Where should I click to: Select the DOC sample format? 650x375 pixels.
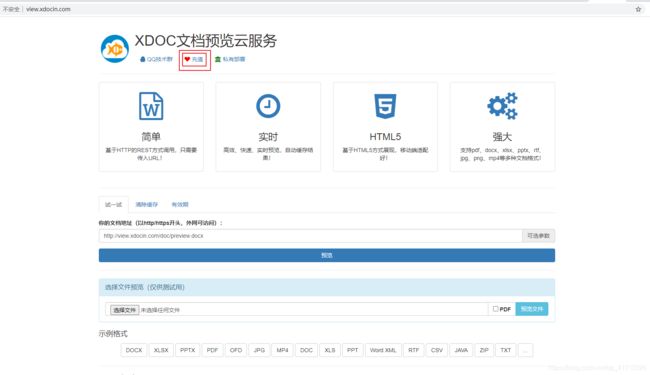point(306,350)
